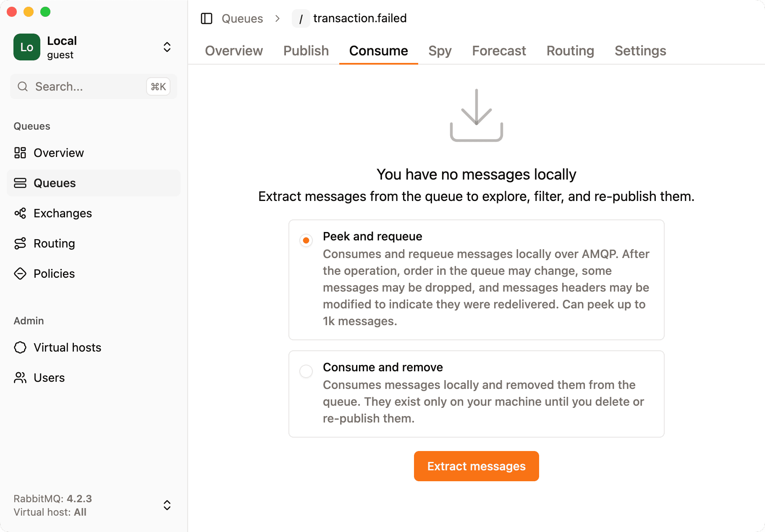
Task: Click the search magnifier icon
Action: point(23,86)
